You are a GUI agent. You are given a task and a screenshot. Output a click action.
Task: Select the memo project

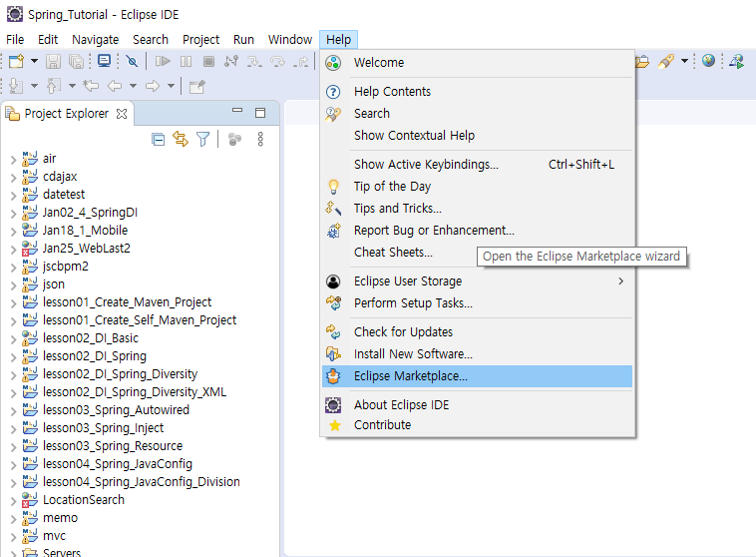[x=60, y=518]
